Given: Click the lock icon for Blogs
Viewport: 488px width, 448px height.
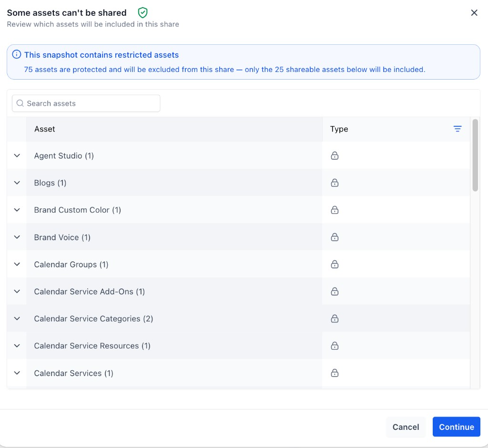Looking at the screenshot, I should click(x=335, y=183).
